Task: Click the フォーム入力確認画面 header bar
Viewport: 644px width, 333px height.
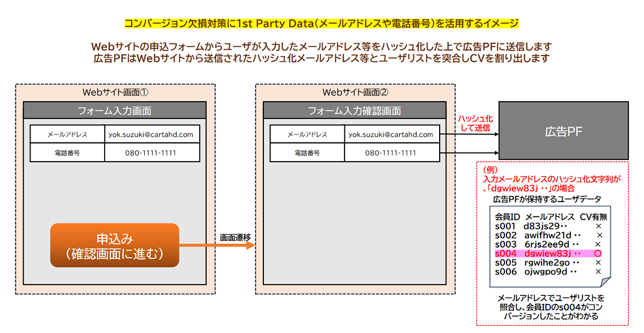Action: point(355,111)
